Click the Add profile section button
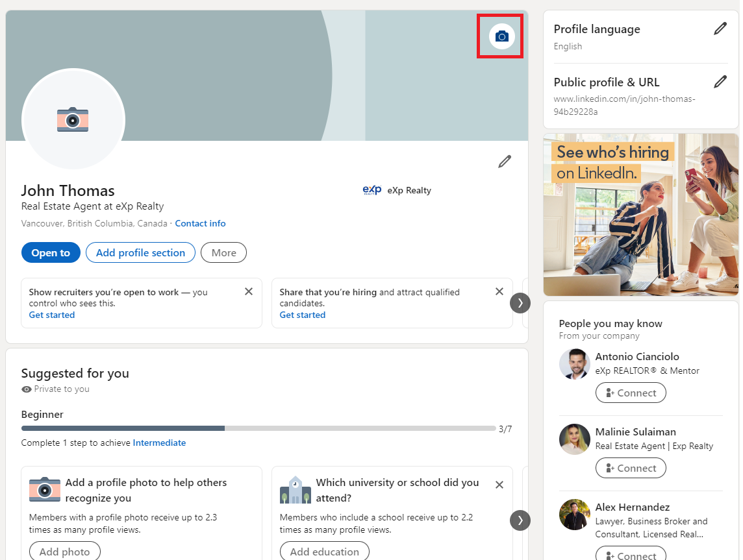 tap(140, 252)
